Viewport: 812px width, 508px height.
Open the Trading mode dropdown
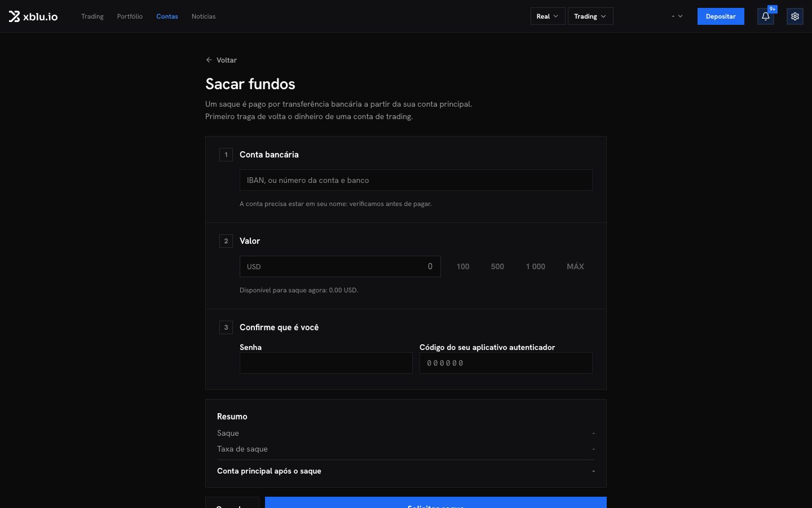590,16
